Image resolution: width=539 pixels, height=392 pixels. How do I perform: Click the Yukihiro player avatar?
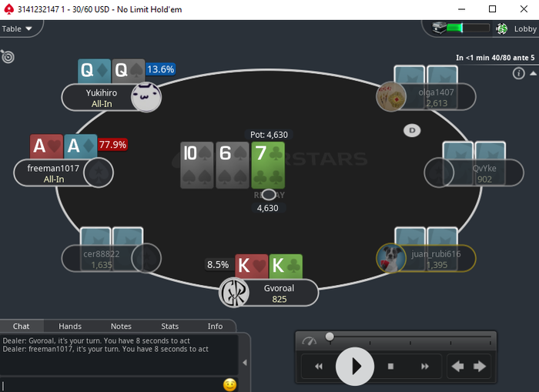pyautogui.click(x=146, y=97)
